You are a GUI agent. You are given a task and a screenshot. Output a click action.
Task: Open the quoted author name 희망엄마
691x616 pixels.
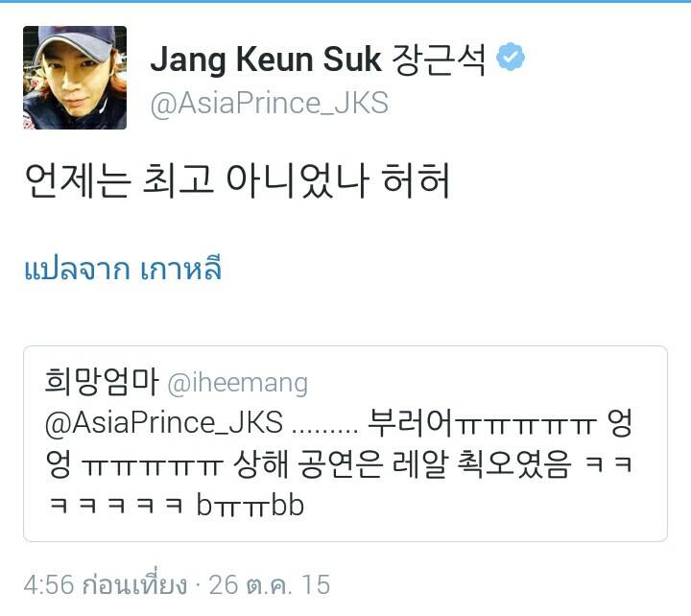(102, 382)
